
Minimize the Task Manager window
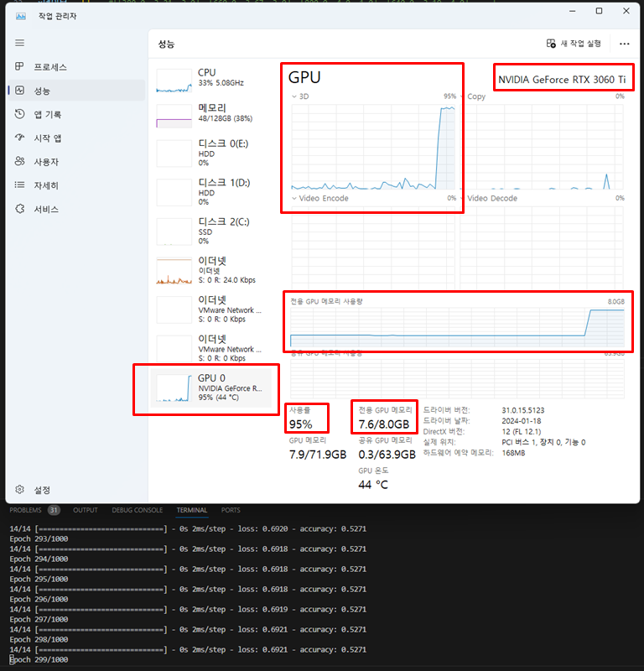573,11
